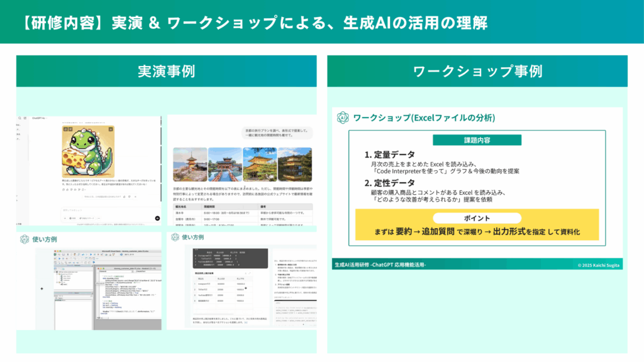
Task: Click the plus attach icon in ChatGPT input
Action: [65, 218]
